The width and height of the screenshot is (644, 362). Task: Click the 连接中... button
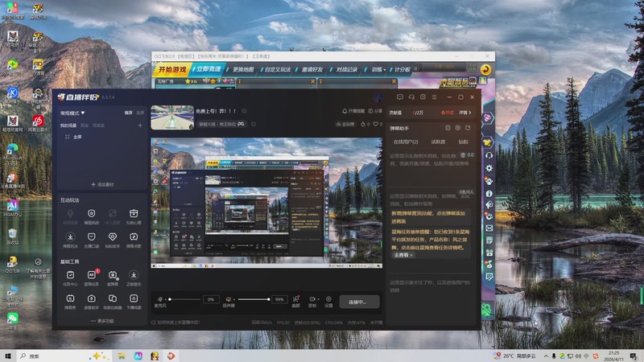tap(359, 302)
